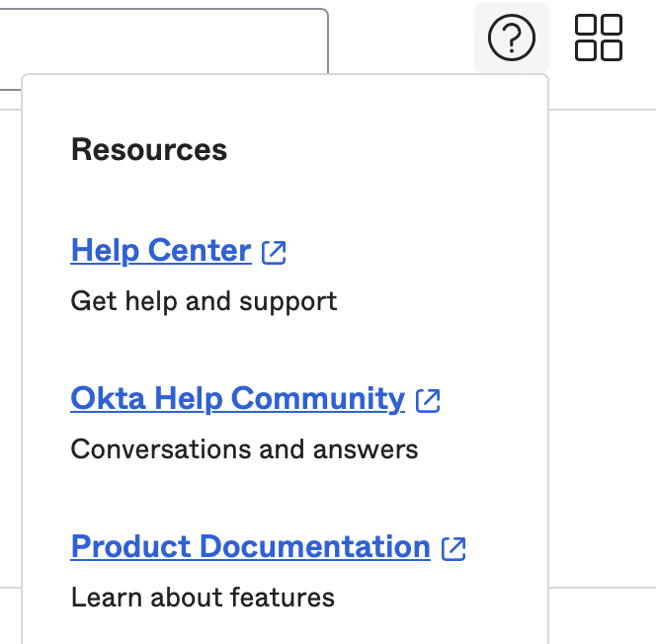Click the external-link icon beside Okta Help Community
The width and height of the screenshot is (656, 644).
(428, 401)
